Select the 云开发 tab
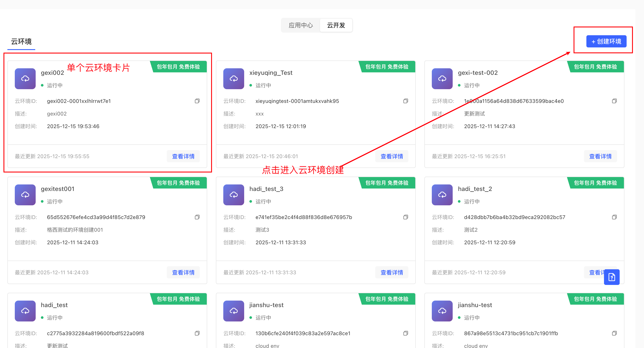The width and height of the screenshot is (644, 348). tap(336, 25)
